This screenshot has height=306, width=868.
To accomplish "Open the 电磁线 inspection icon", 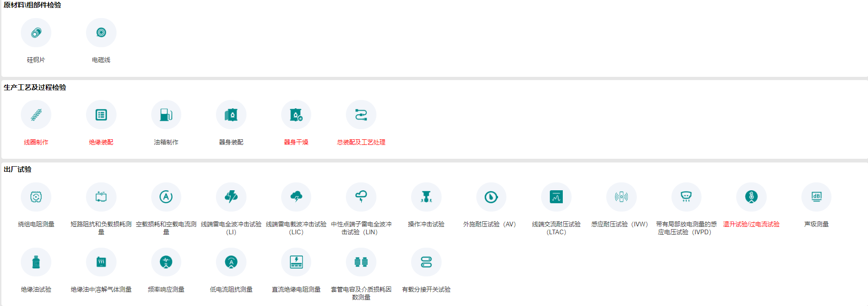I will pos(101,33).
